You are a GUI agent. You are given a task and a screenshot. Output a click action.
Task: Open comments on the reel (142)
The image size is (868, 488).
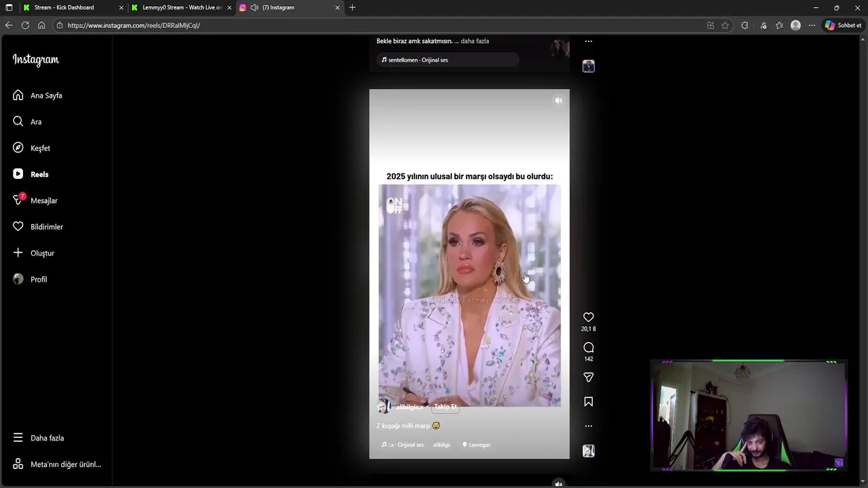point(589,348)
